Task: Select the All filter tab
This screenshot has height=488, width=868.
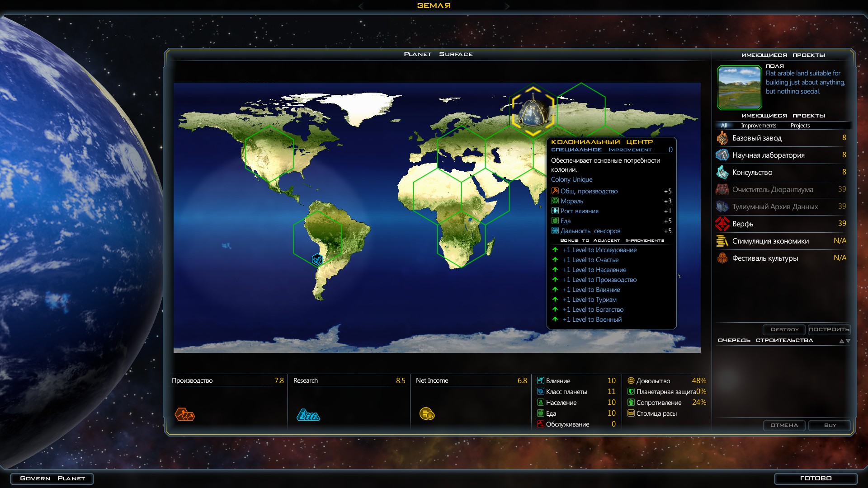Action: [x=724, y=126]
